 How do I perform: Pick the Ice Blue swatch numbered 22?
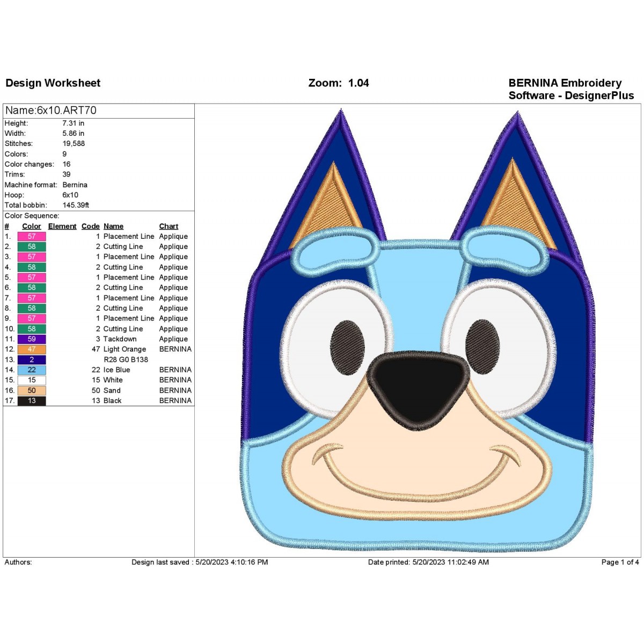[32, 370]
